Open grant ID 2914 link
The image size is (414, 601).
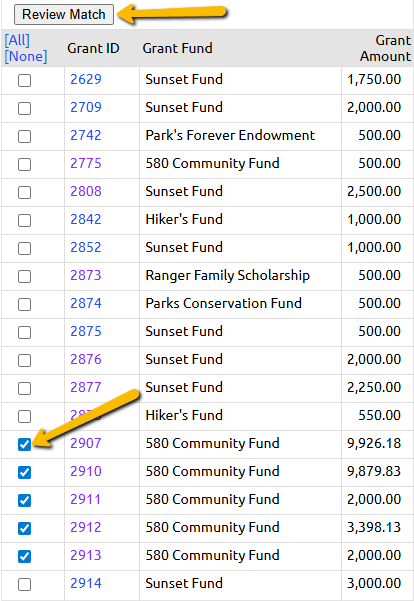(86, 583)
